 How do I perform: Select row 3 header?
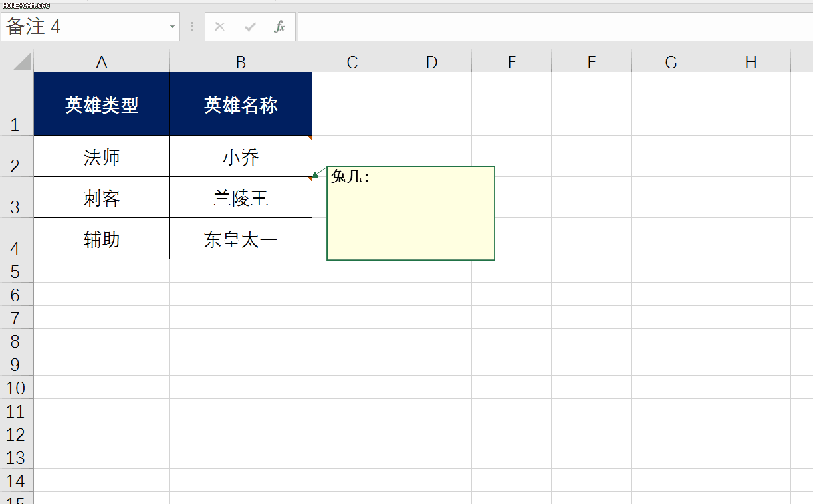[17, 197]
